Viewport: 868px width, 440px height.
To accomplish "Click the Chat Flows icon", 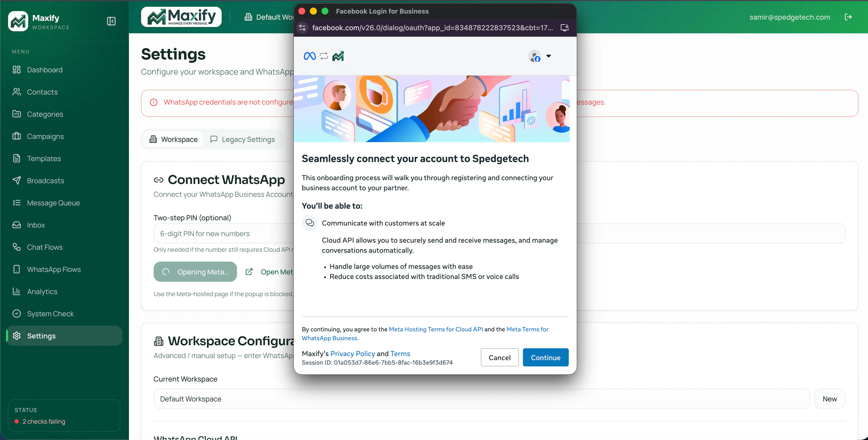I will 17,247.
